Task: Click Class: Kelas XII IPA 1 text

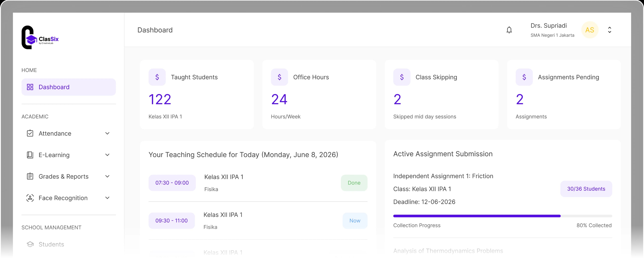Action: pos(422,189)
